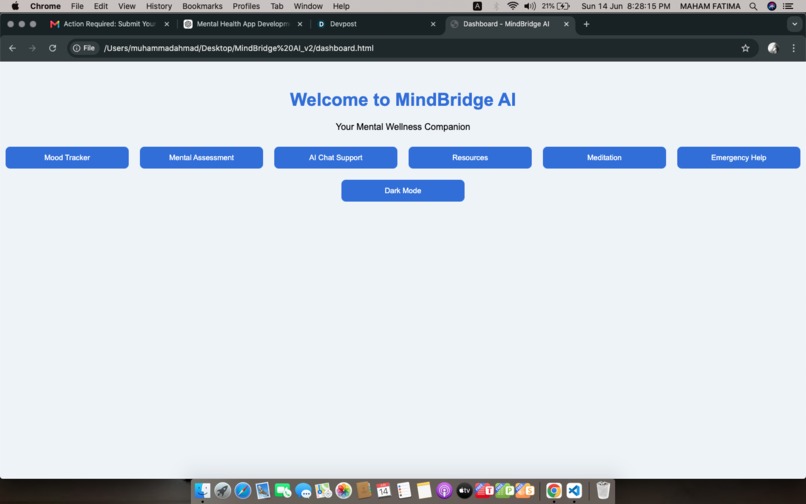Open Apple TV from the Dock
Viewport: 806px width, 504px height.
point(464,490)
